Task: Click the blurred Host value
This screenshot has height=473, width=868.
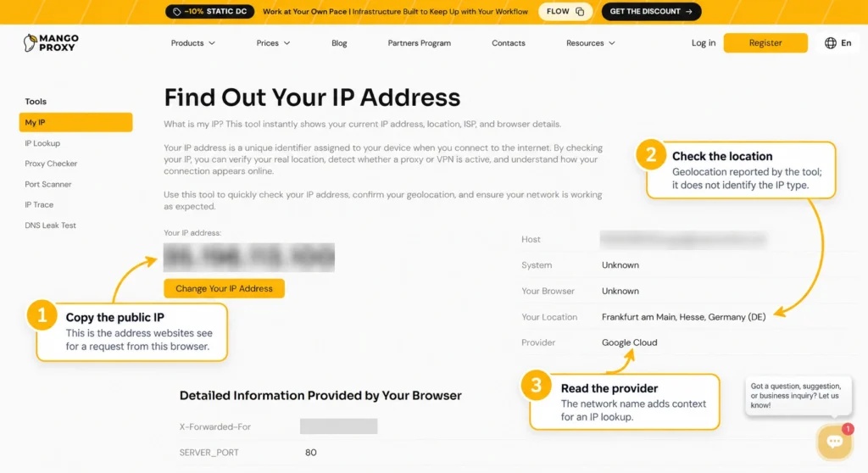Action: [x=683, y=239]
